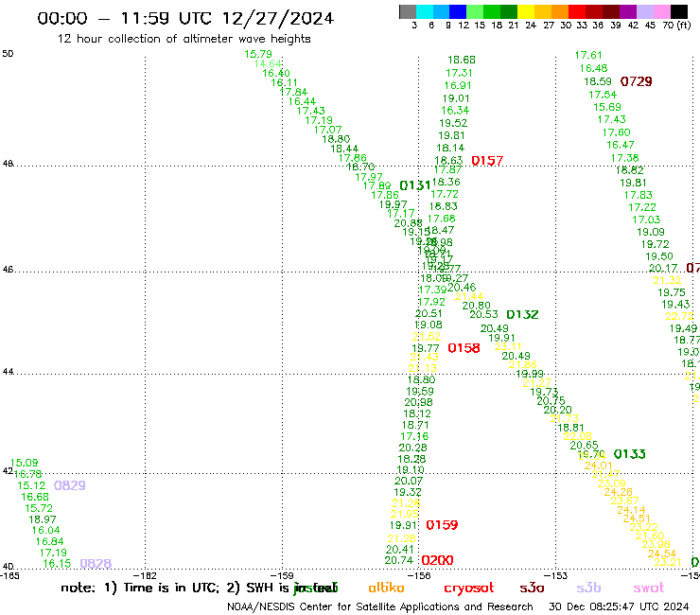The width and height of the screenshot is (700, 615).
Task: Click the red time stamp 0158
Action: coord(464,348)
